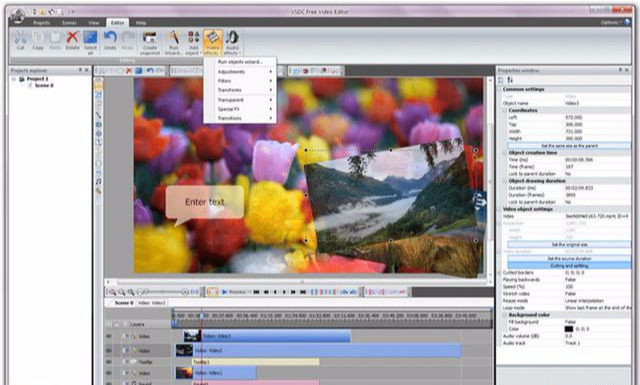The height and width of the screenshot is (385, 640).
Task: Click Set the same size as the parent
Action: coord(569,146)
